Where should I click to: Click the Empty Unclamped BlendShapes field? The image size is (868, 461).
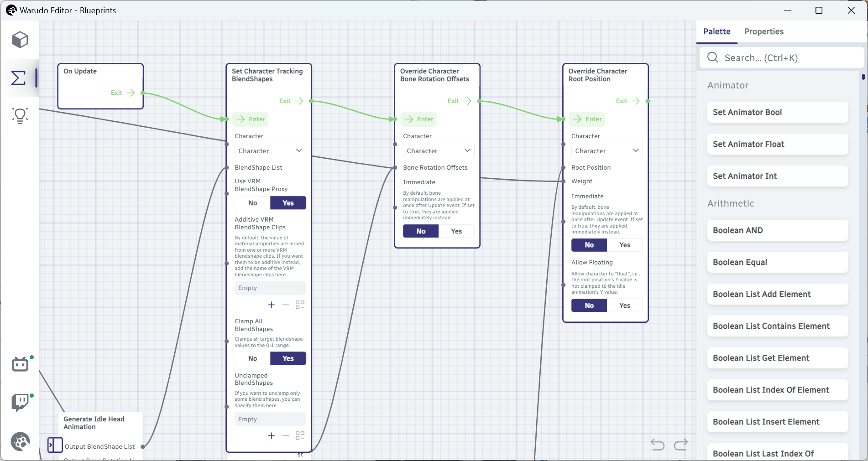(270, 419)
